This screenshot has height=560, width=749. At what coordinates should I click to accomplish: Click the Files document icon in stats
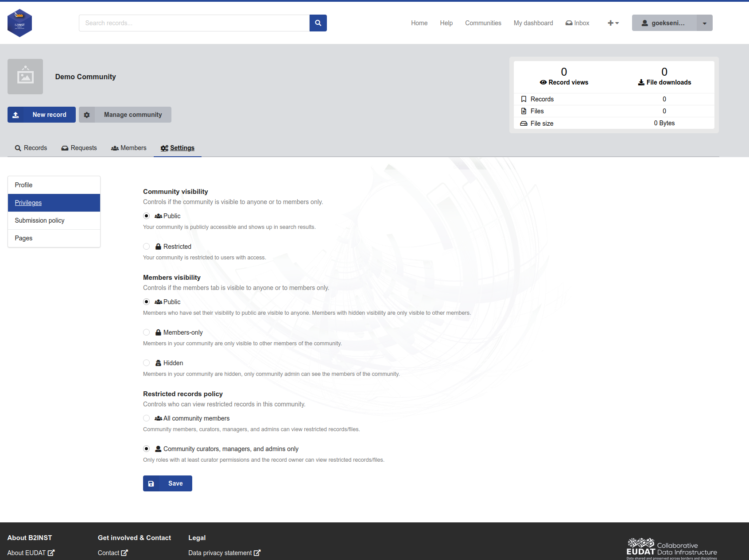coord(524,111)
